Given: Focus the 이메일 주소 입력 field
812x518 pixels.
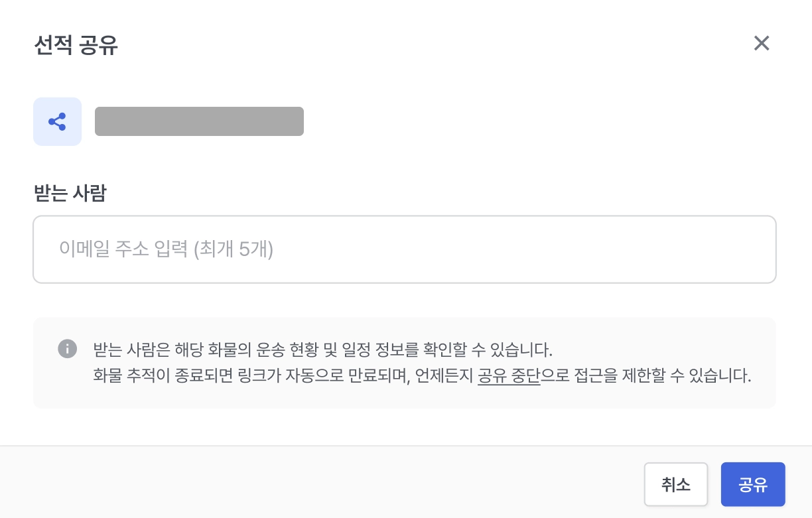Looking at the screenshot, I should (404, 249).
